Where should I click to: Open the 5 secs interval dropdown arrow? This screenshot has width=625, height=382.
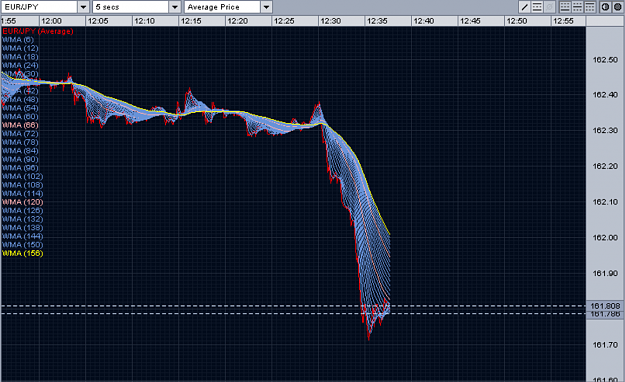pos(175,7)
